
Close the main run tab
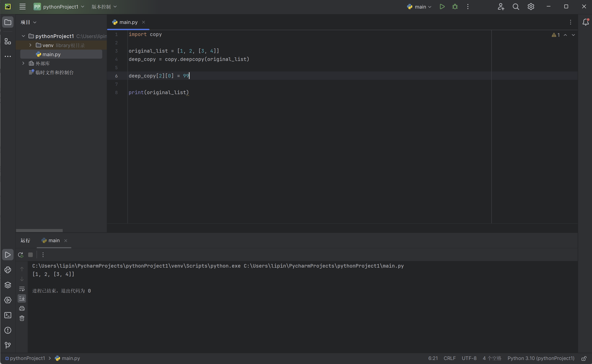[66, 241]
